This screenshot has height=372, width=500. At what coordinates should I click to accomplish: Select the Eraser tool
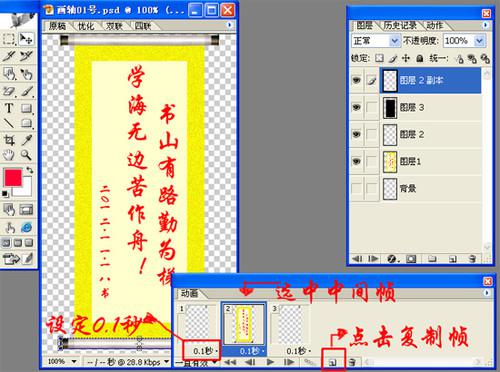(9, 91)
